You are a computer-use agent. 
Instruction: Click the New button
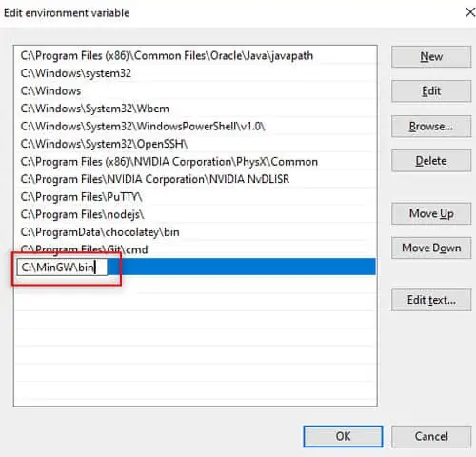[431, 57]
